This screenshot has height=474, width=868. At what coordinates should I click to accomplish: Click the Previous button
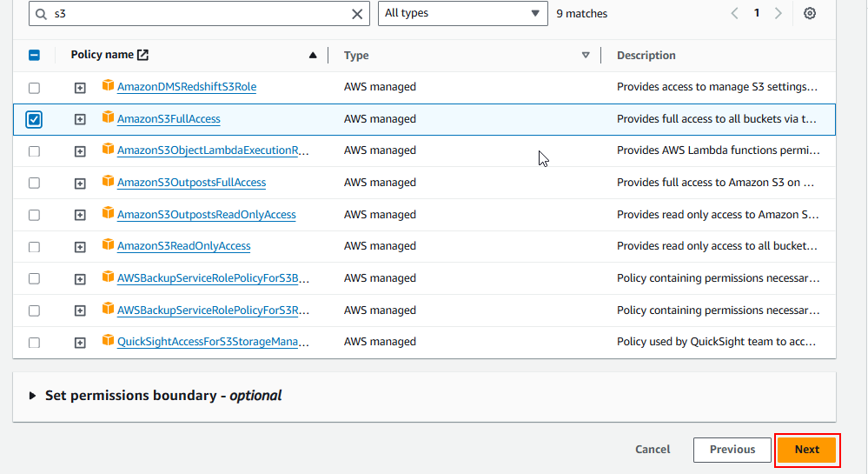732,450
